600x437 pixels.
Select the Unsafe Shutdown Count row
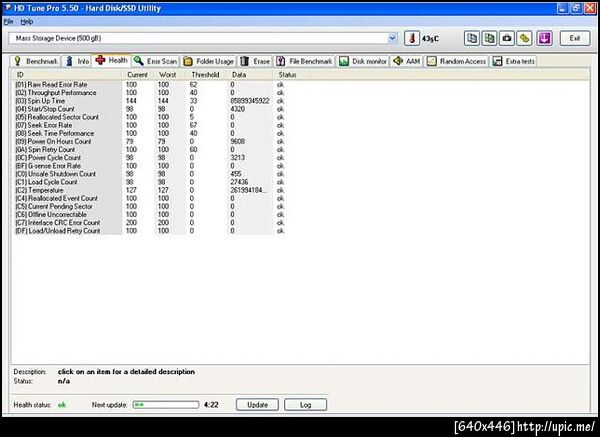tap(150, 174)
